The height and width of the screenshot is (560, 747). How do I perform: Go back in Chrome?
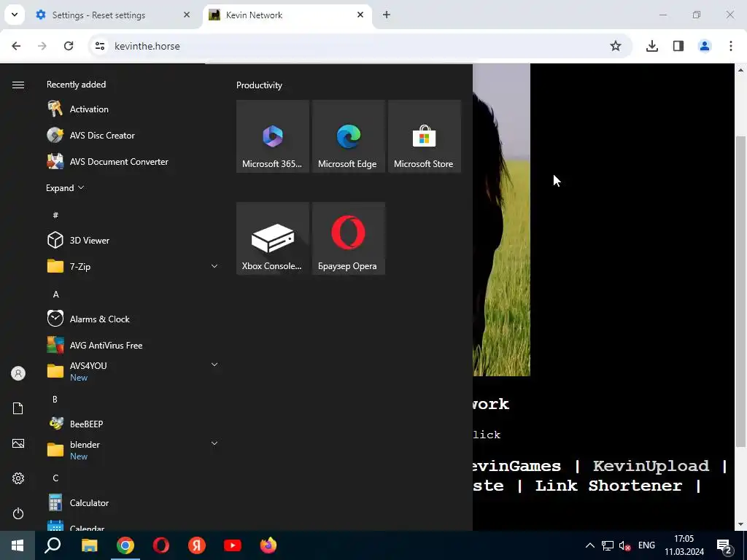16,46
